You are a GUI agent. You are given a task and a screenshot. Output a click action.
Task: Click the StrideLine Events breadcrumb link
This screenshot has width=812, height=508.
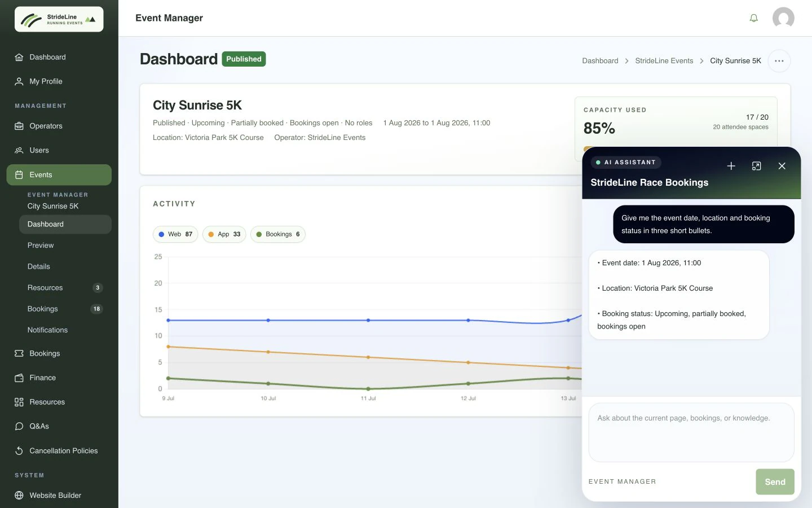click(664, 61)
